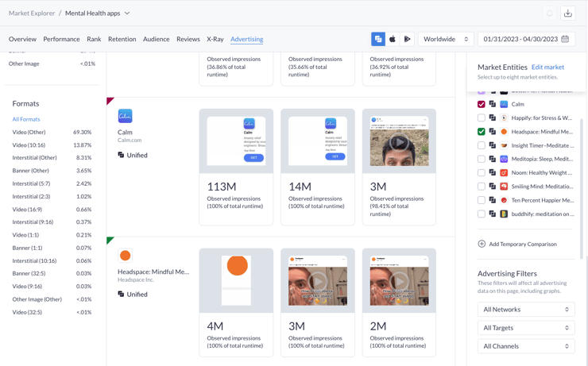Image resolution: width=588 pixels, height=366 pixels.
Task: Click the plus icon for Temporary Comparison
Action: tap(482, 244)
